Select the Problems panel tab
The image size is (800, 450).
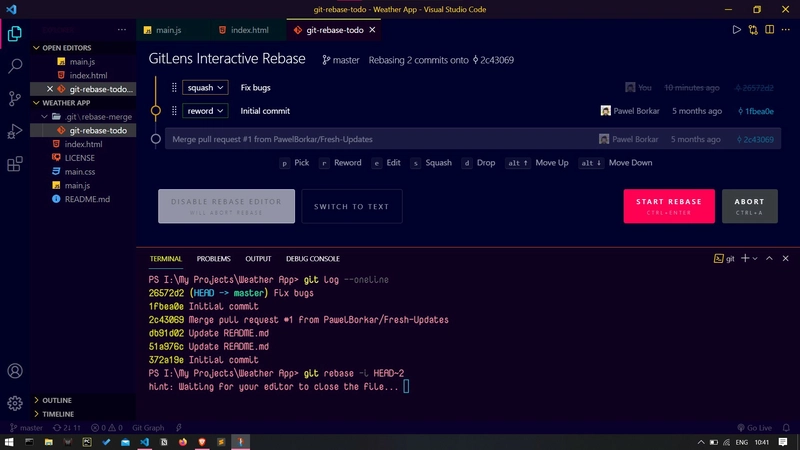coord(213,259)
